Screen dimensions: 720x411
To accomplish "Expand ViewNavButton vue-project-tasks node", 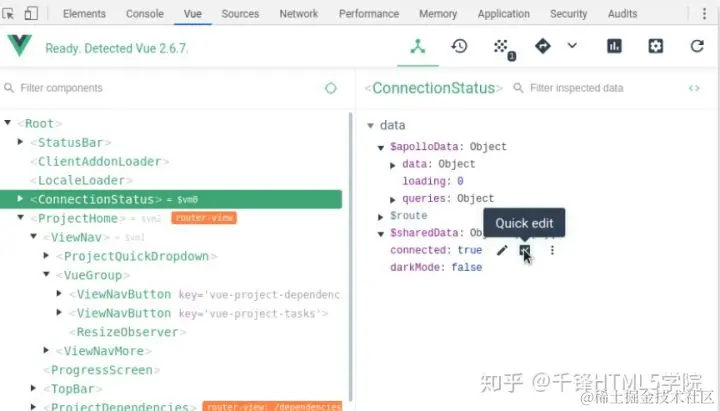I will click(59, 312).
